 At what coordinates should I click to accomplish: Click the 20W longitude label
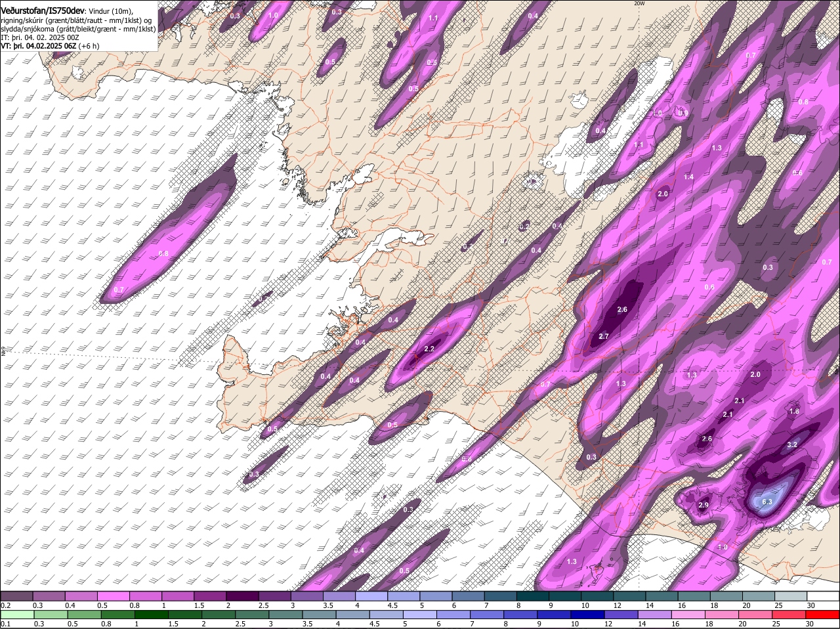(x=640, y=3)
